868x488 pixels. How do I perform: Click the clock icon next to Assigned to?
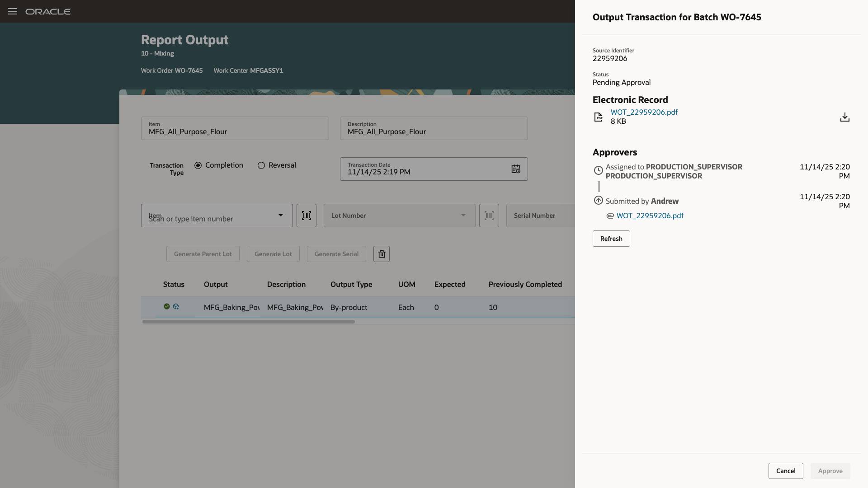598,170
